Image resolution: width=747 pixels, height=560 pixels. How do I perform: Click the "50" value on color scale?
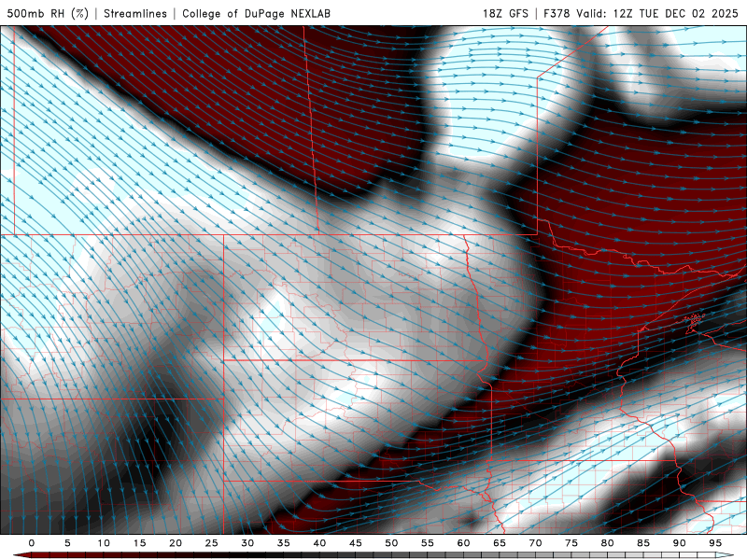[x=391, y=543]
